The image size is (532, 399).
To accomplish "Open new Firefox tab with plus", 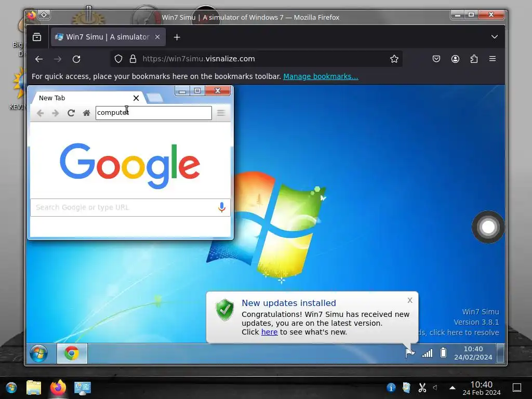I will (x=177, y=37).
